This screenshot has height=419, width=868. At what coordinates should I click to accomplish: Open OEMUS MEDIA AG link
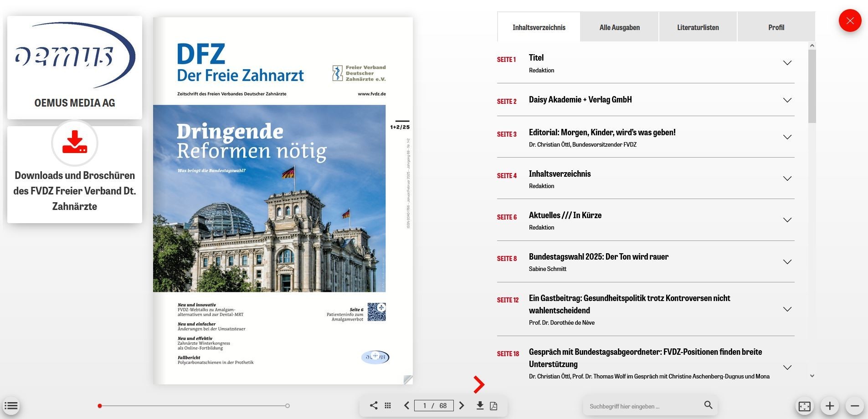(x=75, y=103)
